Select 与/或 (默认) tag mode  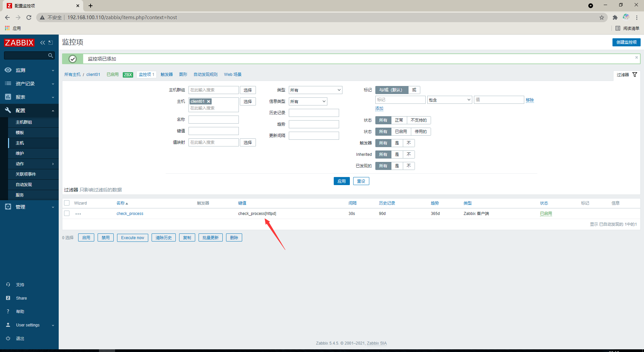click(391, 90)
